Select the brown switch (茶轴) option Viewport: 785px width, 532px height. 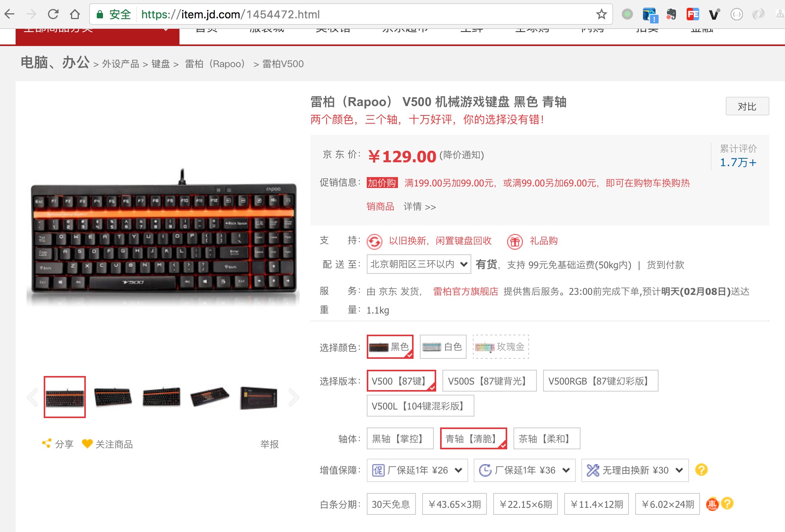point(546,439)
